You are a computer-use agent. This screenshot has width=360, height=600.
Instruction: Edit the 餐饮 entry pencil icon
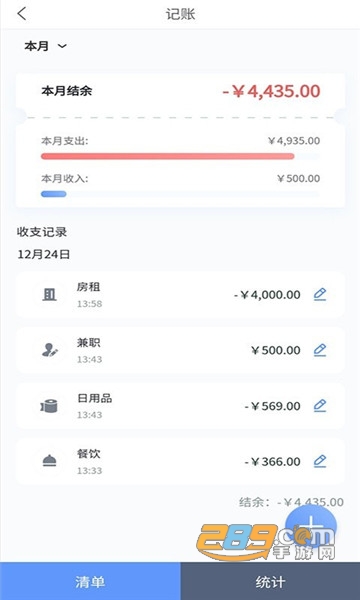pos(320,461)
